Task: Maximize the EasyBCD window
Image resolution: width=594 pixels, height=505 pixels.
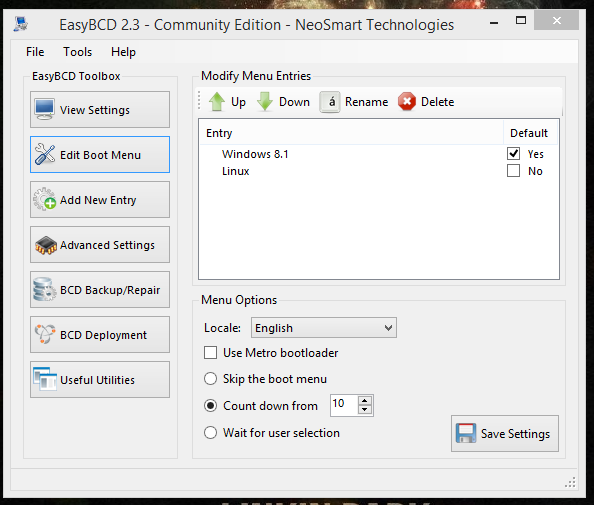Action: pos(521,20)
